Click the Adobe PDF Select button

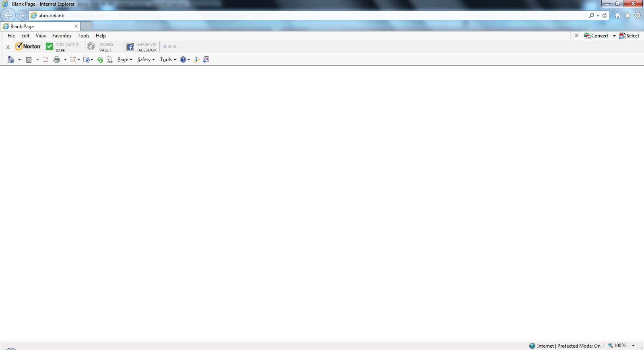pos(629,36)
